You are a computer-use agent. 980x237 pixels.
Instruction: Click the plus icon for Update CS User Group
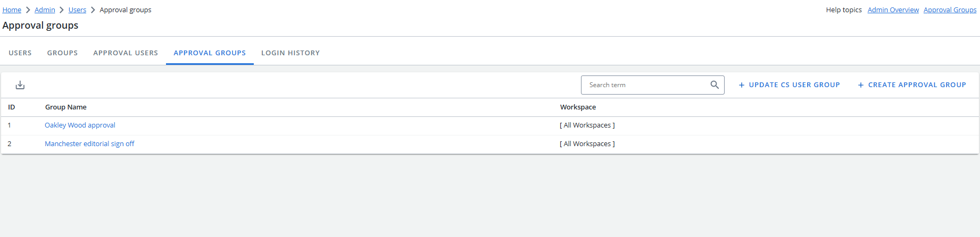[x=742, y=85]
